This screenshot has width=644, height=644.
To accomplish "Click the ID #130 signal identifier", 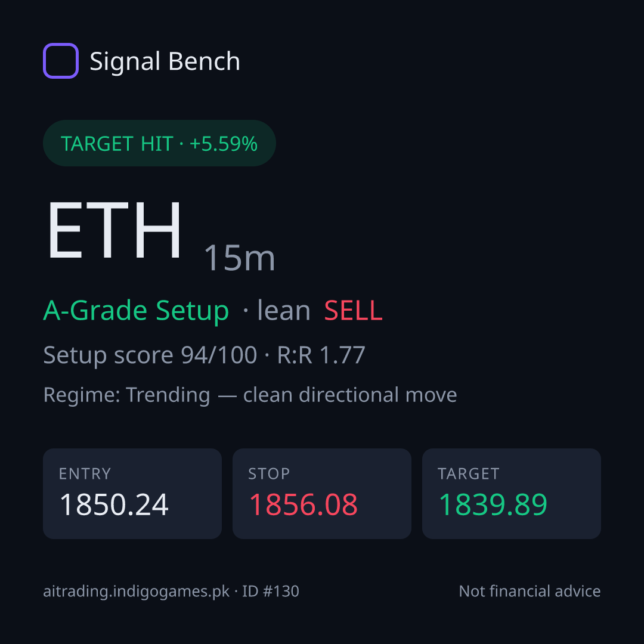I will coord(270,592).
